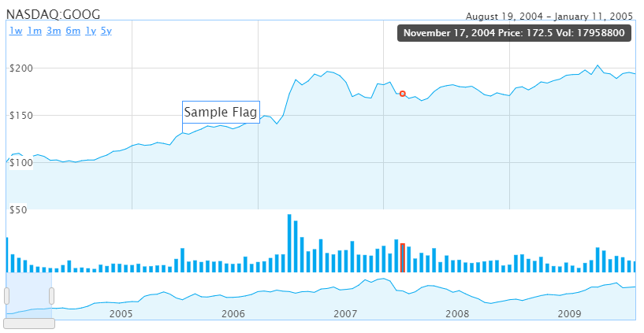This screenshot has width=644, height=333.
Task: Click the August 19, 2004 date range text
Action: pyautogui.click(x=549, y=17)
